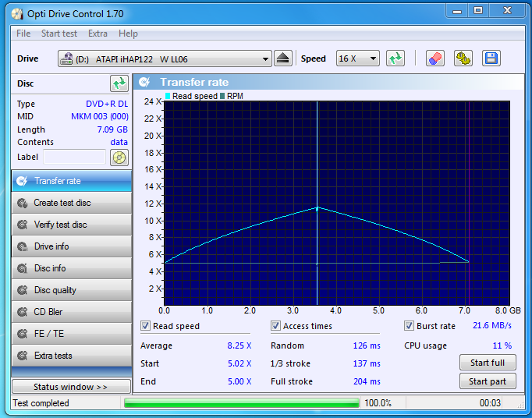Image resolution: width=532 pixels, height=418 pixels.
Task: Click the Full stroke 204 ms value
Action: tap(367, 381)
